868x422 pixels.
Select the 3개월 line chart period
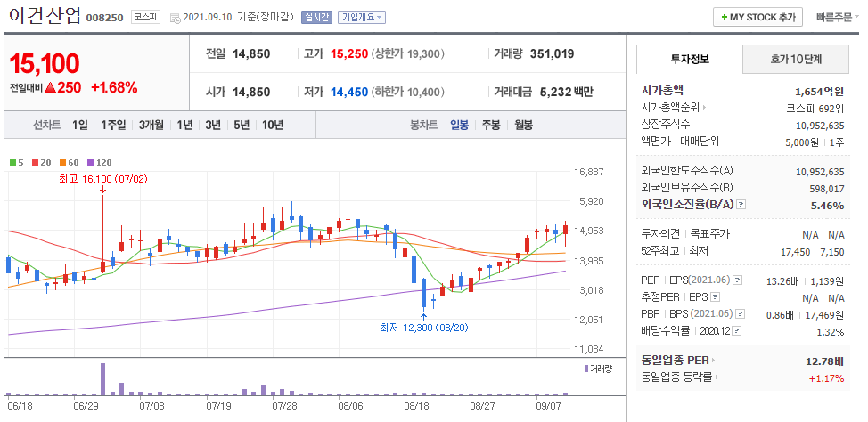[151, 125]
